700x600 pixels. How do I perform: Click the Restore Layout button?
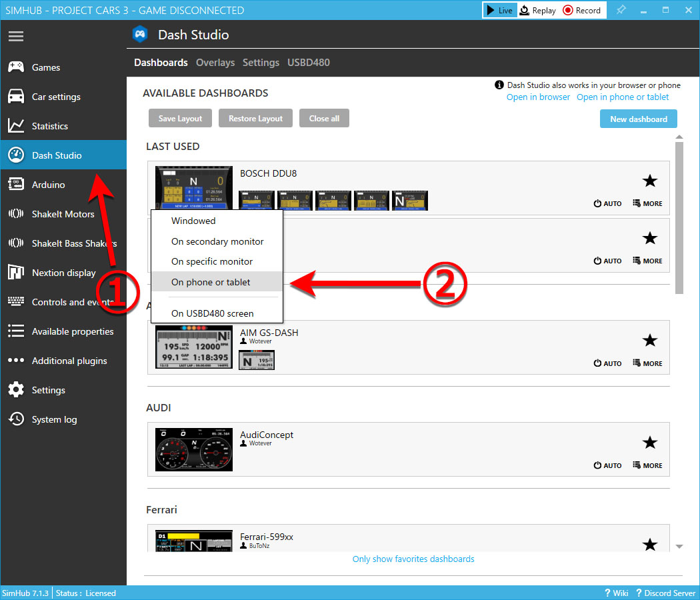[256, 118]
